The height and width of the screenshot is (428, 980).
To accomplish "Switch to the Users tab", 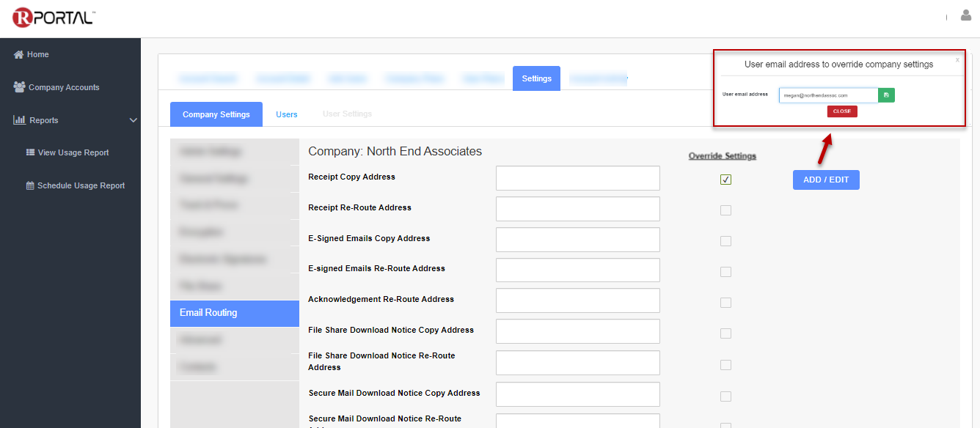I will [286, 114].
